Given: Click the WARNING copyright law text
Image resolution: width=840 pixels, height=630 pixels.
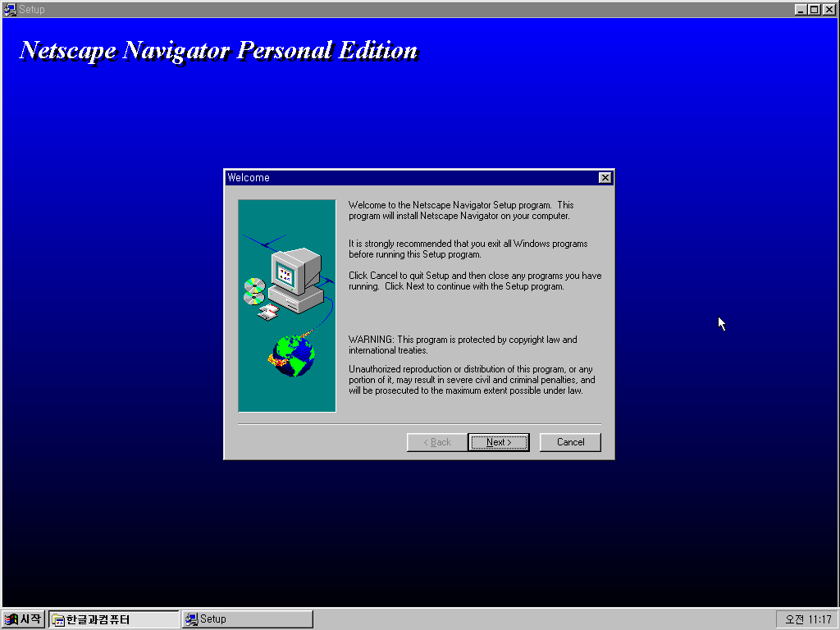Looking at the screenshot, I should point(463,345).
